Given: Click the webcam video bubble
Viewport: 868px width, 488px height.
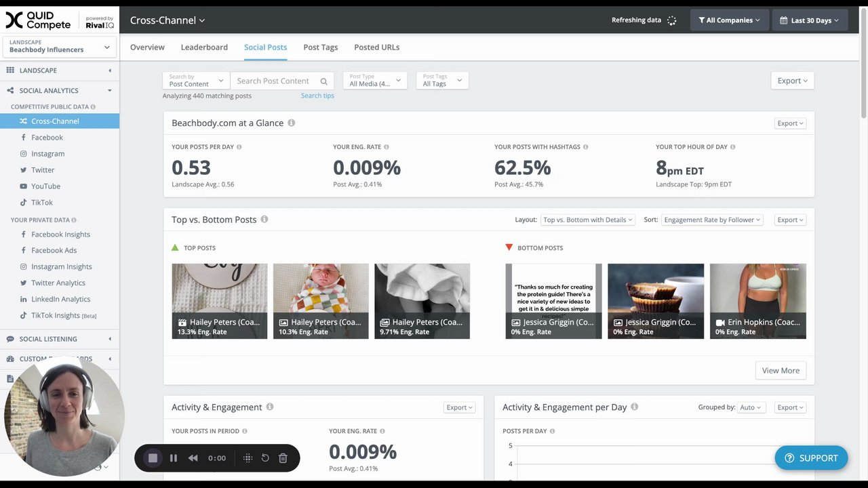Looking at the screenshot, I should 64,415.
